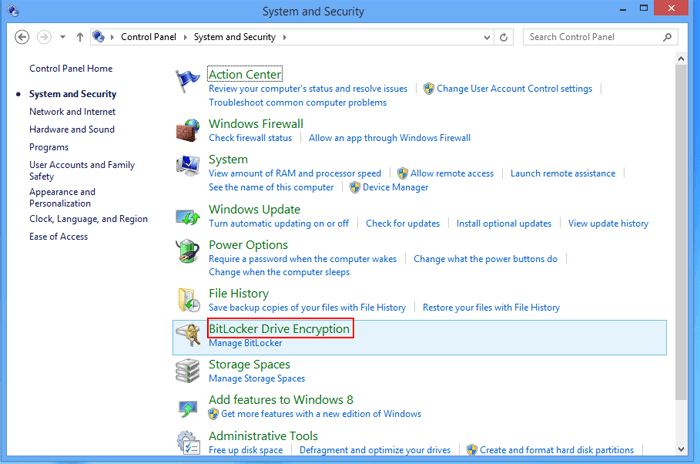700x464 pixels.
Task: Click Free up disk space
Action: coord(246,450)
